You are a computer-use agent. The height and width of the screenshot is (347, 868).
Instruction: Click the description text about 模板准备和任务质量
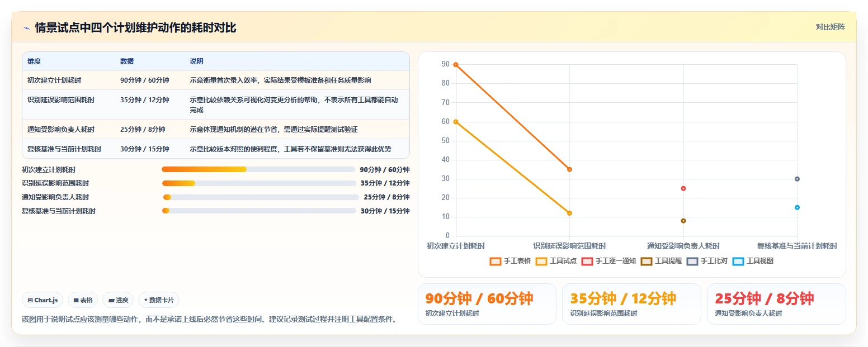(x=280, y=80)
